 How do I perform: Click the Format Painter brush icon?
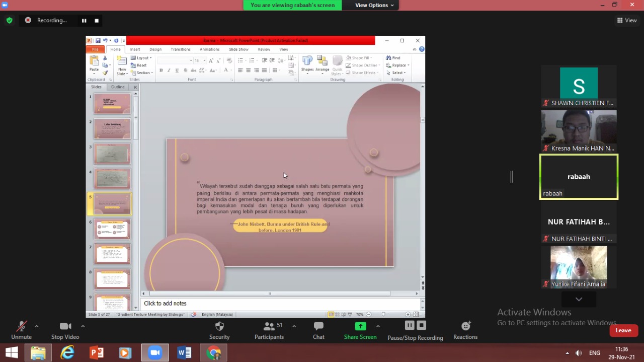click(105, 73)
